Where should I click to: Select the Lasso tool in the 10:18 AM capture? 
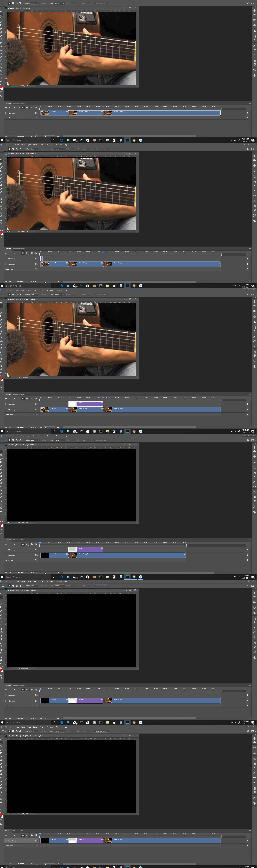tap(2, 455)
